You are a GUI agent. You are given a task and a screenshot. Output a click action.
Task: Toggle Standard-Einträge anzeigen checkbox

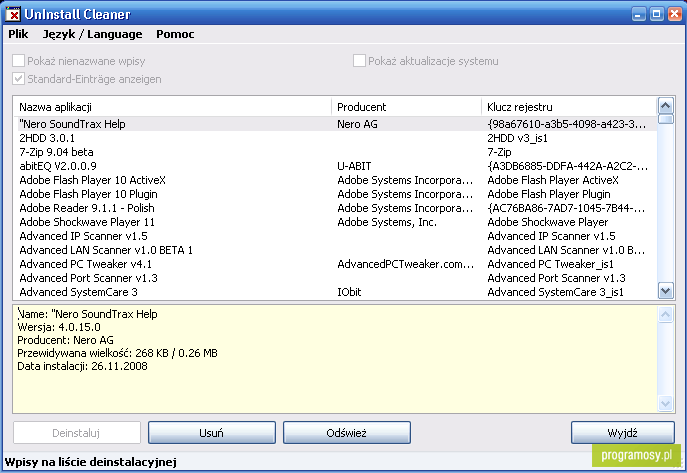tap(18, 79)
